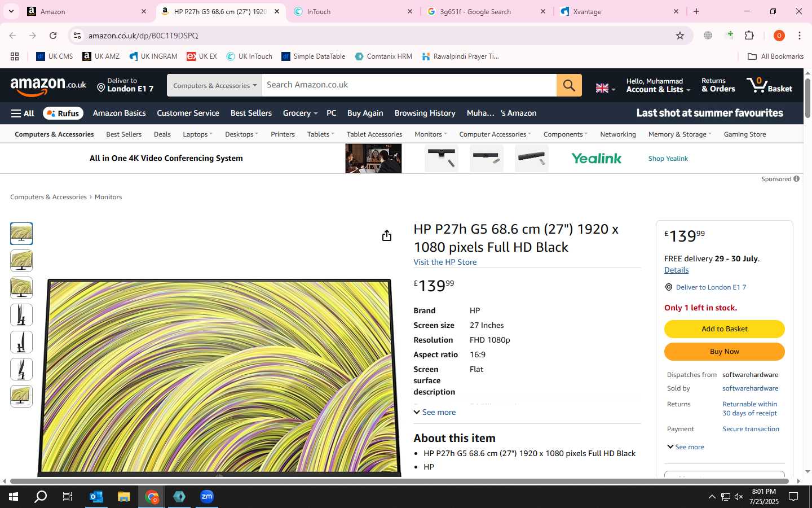The image size is (812, 508).
Task: Open Task View on taskbar
Action: point(68,497)
